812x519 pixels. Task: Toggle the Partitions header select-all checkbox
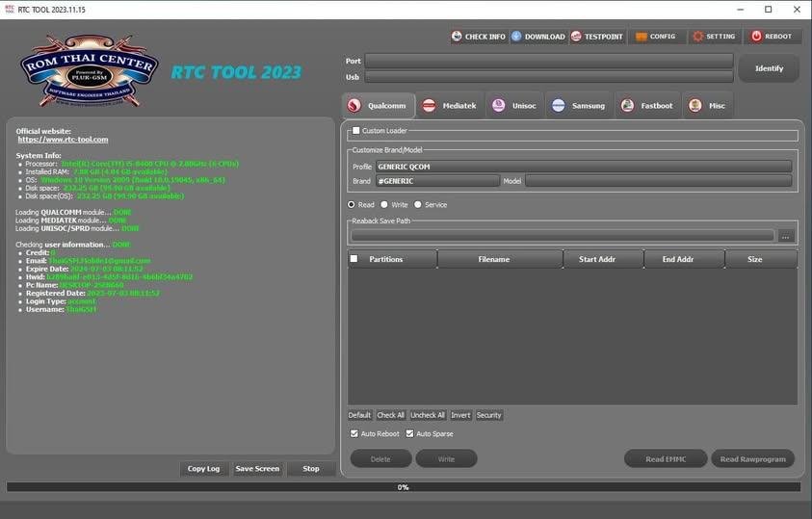point(354,258)
